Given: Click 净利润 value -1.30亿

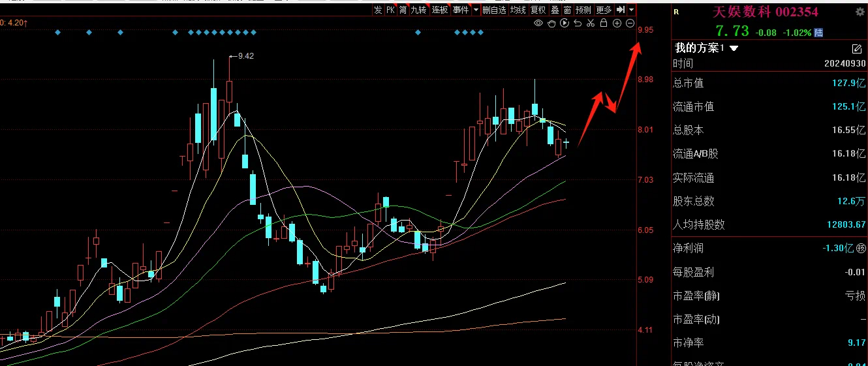Looking at the screenshot, I should click(837, 248).
